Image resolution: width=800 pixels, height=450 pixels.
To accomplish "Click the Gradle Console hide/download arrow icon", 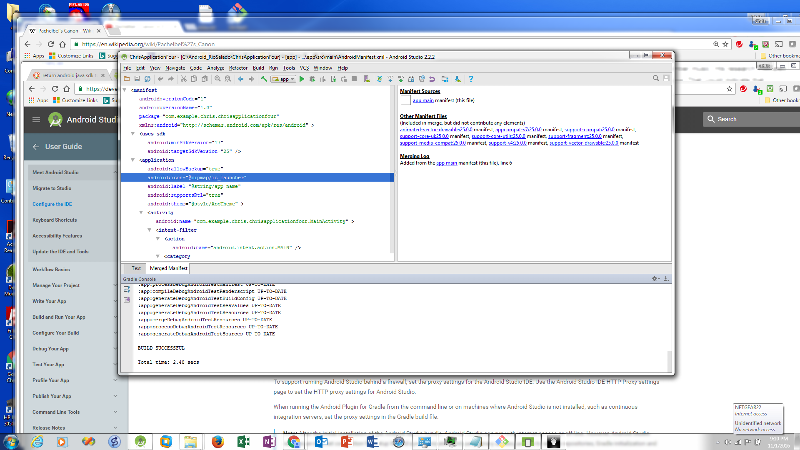I will pos(666,279).
